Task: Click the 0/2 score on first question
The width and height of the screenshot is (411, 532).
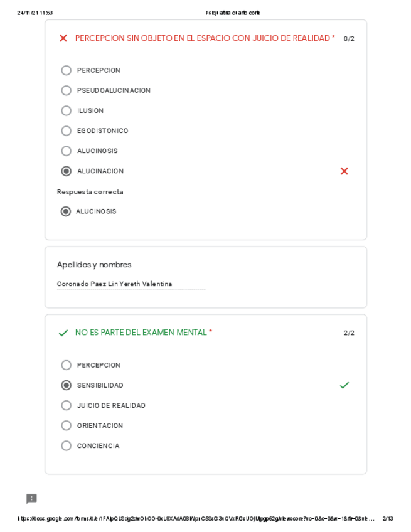Action: click(349, 39)
